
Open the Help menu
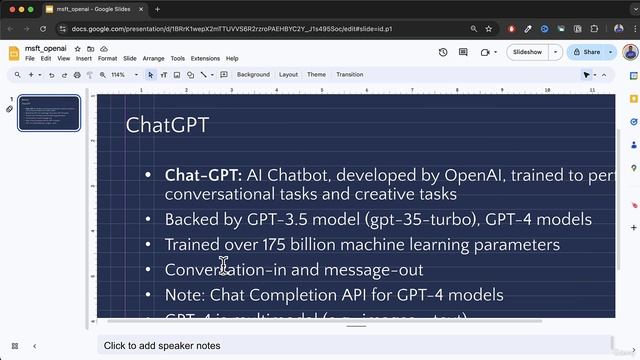[x=232, y=58]
